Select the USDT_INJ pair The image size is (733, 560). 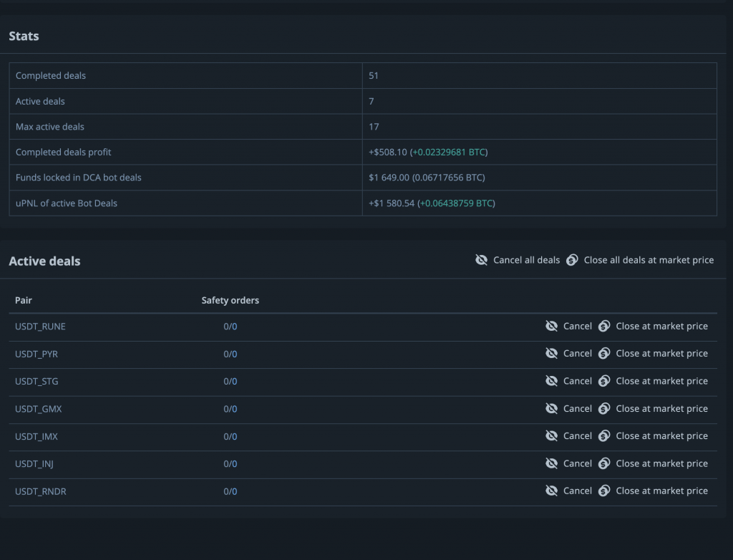click(x=34, y=464)
